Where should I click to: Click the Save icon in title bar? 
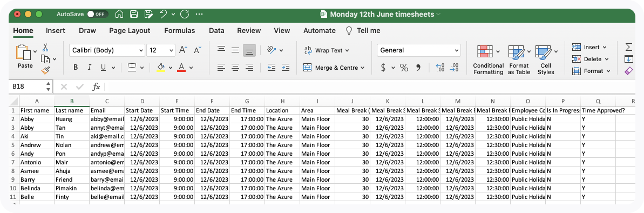coord(133,14)
